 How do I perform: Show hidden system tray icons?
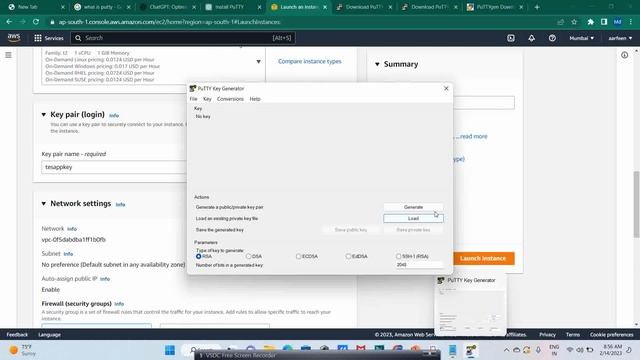[x=506, y=350]
